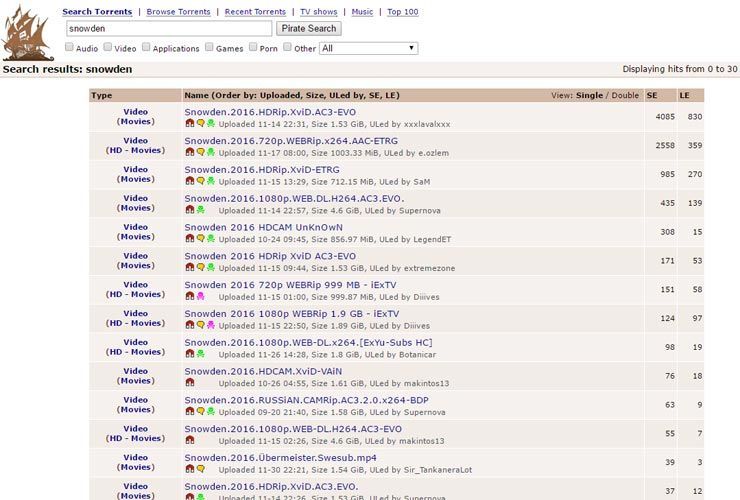Open uploader xxxlavalxxx profile

(427, 124)
